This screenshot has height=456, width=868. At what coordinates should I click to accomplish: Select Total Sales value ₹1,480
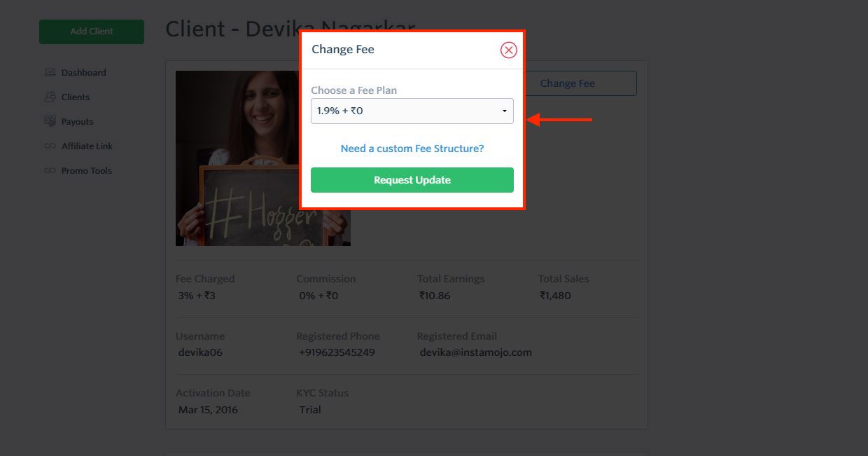click(555, 296)
